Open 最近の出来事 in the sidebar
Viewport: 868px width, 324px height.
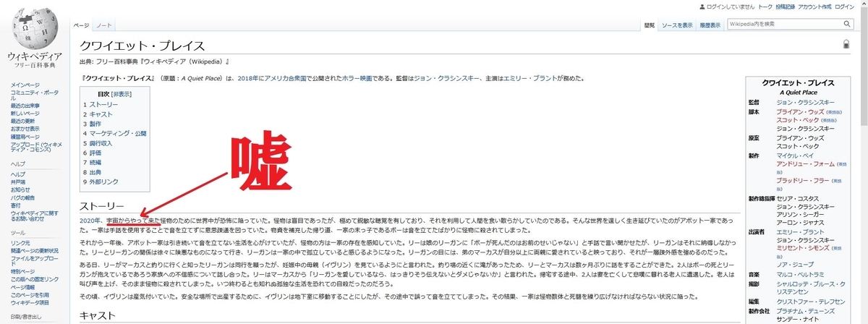[x=25, y=106]
